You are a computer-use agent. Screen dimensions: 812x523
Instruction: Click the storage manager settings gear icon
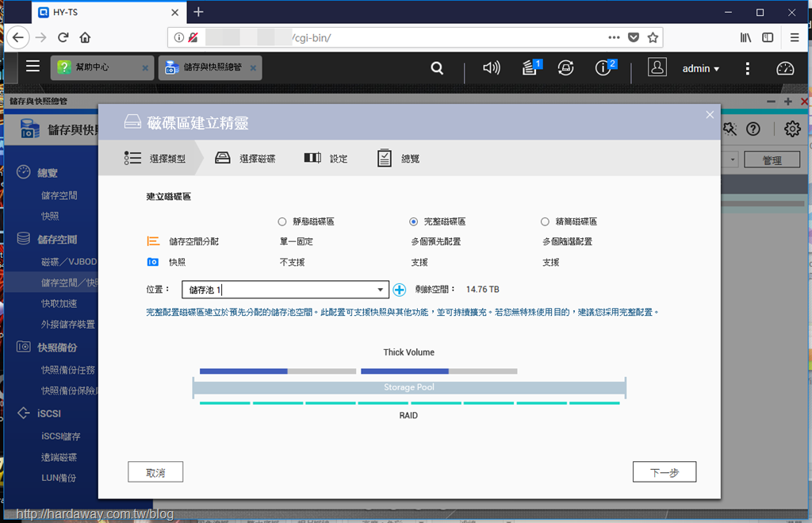point(792,129)
